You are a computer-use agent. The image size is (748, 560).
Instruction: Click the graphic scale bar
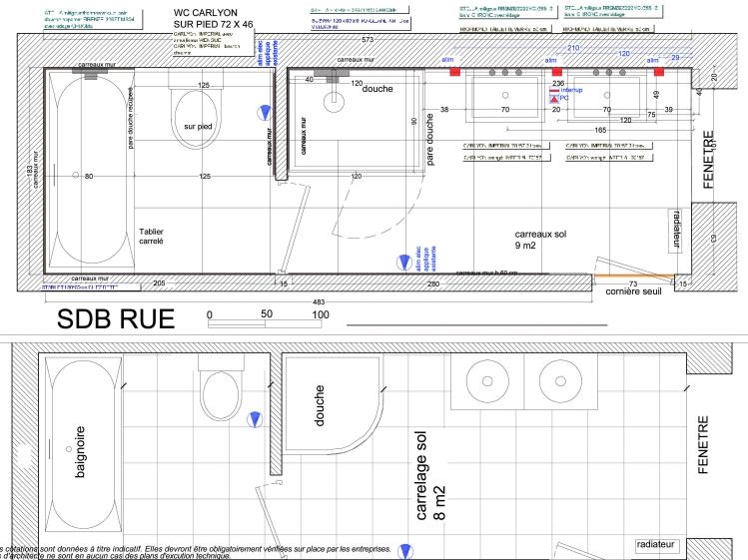265,323
